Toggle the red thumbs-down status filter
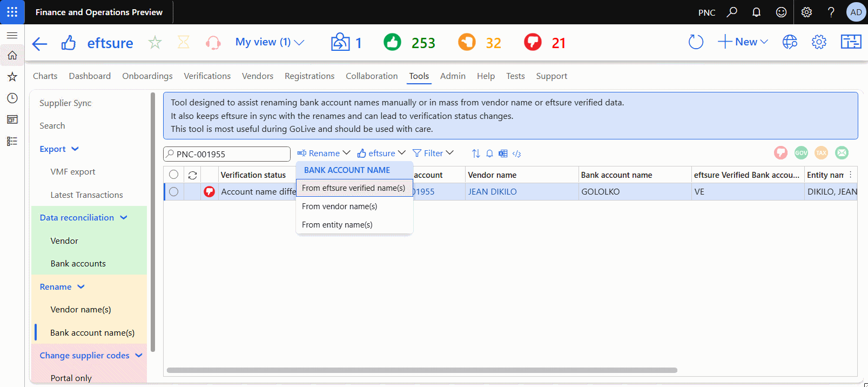868x387 pixels. 780,153
